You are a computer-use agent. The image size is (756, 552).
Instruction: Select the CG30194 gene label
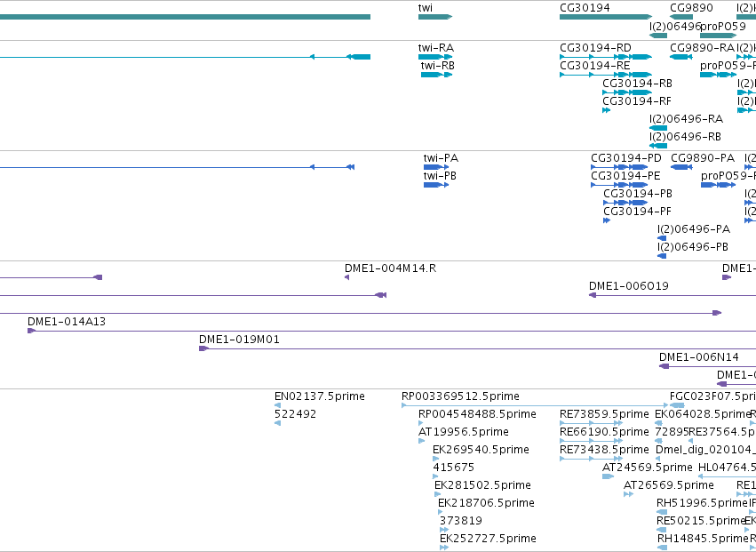pyautogui.click(x=585, y=8)
